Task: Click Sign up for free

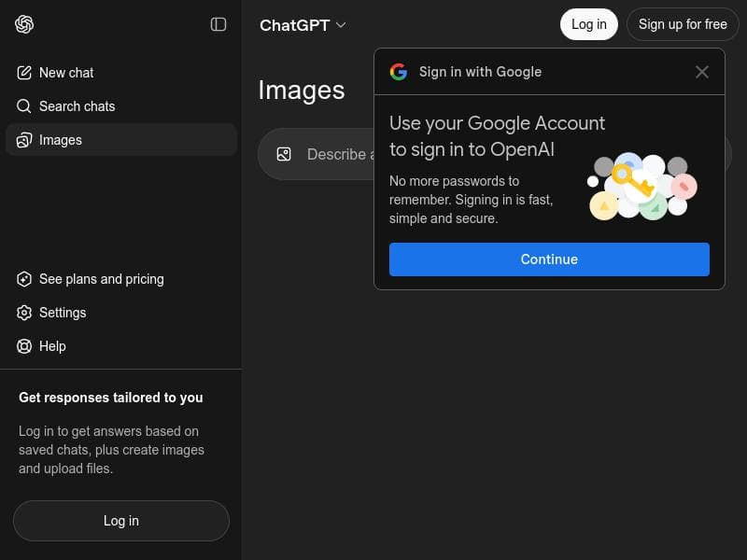Action: [683, 24]
